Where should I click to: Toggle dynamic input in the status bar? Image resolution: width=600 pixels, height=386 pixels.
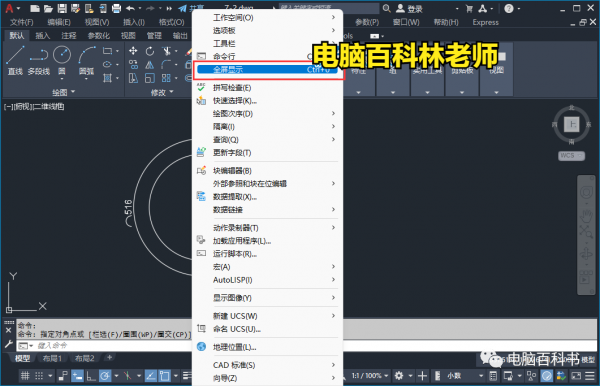point(77,376)
